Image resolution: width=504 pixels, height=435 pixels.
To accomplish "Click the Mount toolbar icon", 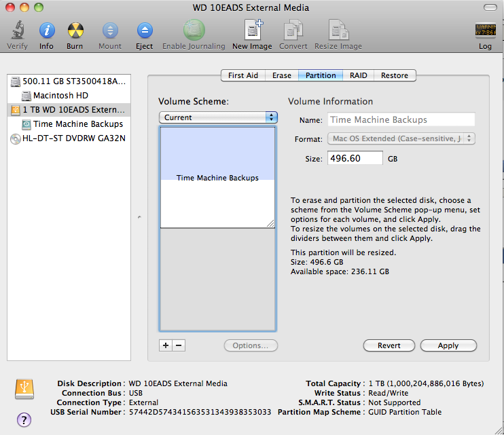I will (110, 31).
